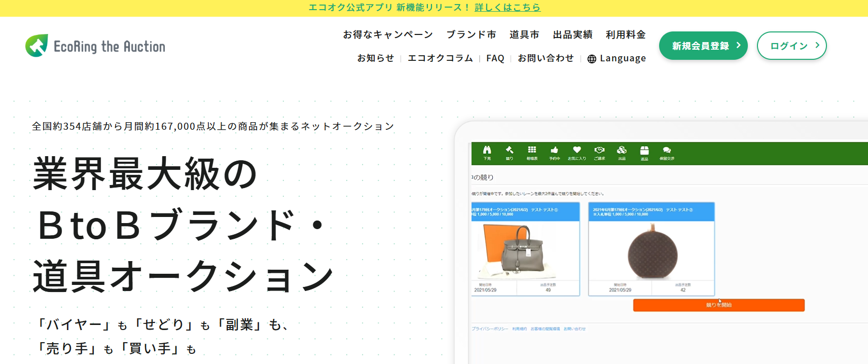
Task: Click the 業界最大級の headline text
Action: tap(146, 174)
